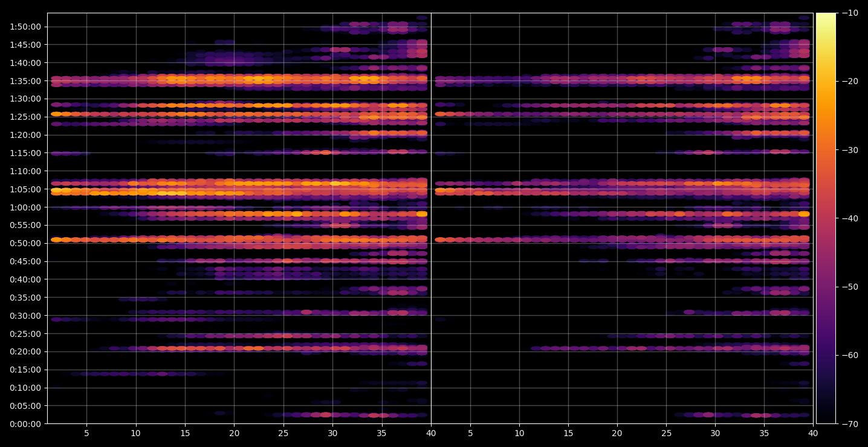868x447 pixels.
Task: Select the 0:20:00 time label
Action: 25,351
